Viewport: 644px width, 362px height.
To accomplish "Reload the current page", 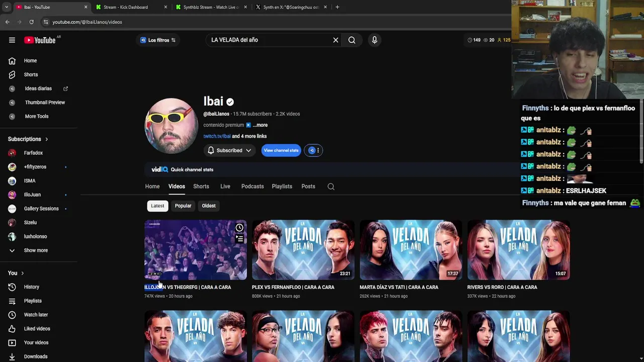I will [31, 22].
